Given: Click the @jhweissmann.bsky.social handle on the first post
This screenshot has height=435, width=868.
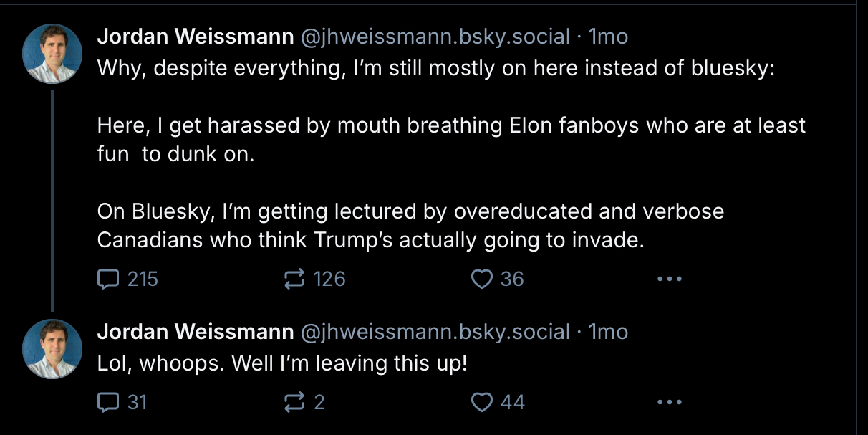Looking at the screenshot, I should click(x=435, y=36).
